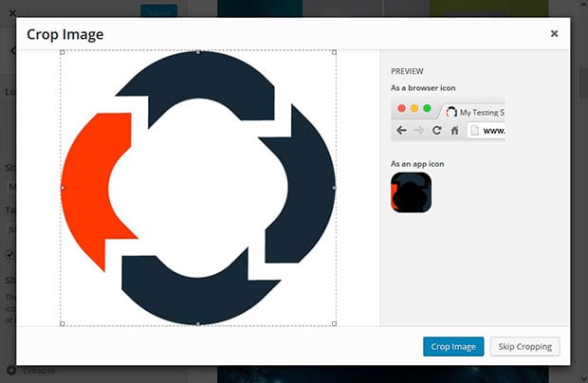Click the 'My Testing S' preview tab title

pos(482,112)
